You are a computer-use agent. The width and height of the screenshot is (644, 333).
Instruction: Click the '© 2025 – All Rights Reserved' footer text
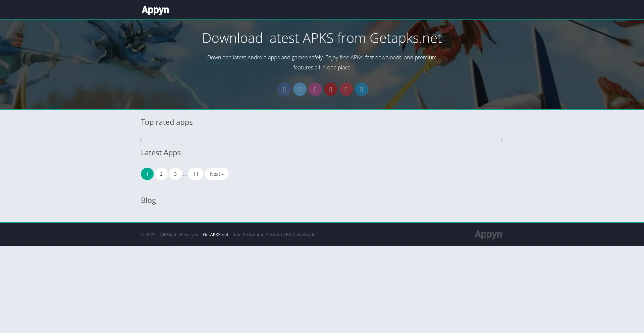click(x=170, y=234)
